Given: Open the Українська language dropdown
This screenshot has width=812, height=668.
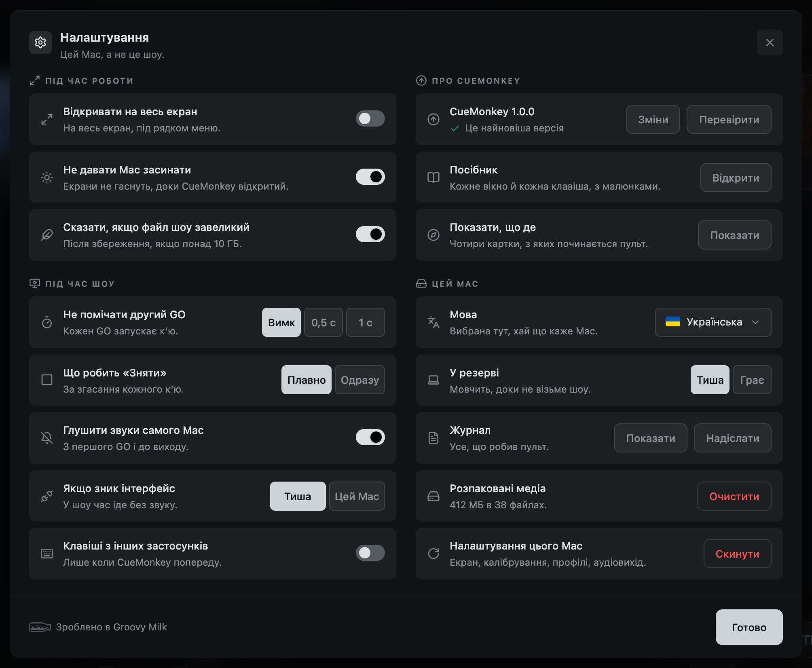Looking at the screenshot, I should coord(713,322).
